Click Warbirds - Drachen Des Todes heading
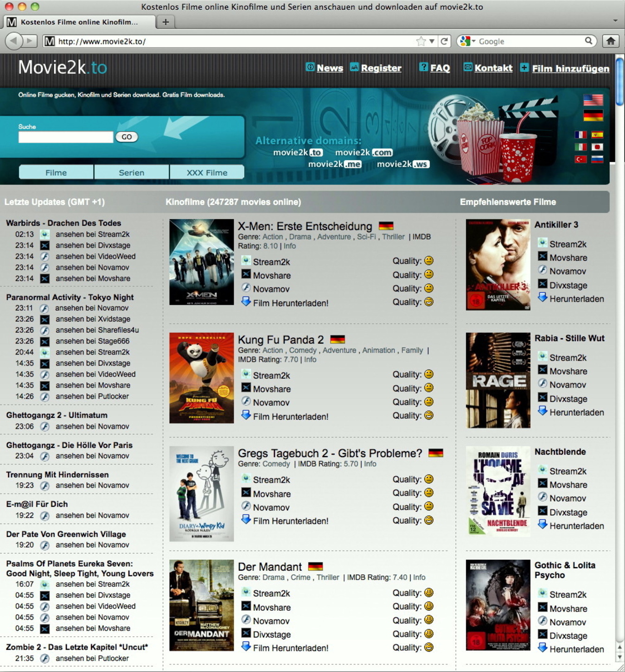 coord(64,223)
